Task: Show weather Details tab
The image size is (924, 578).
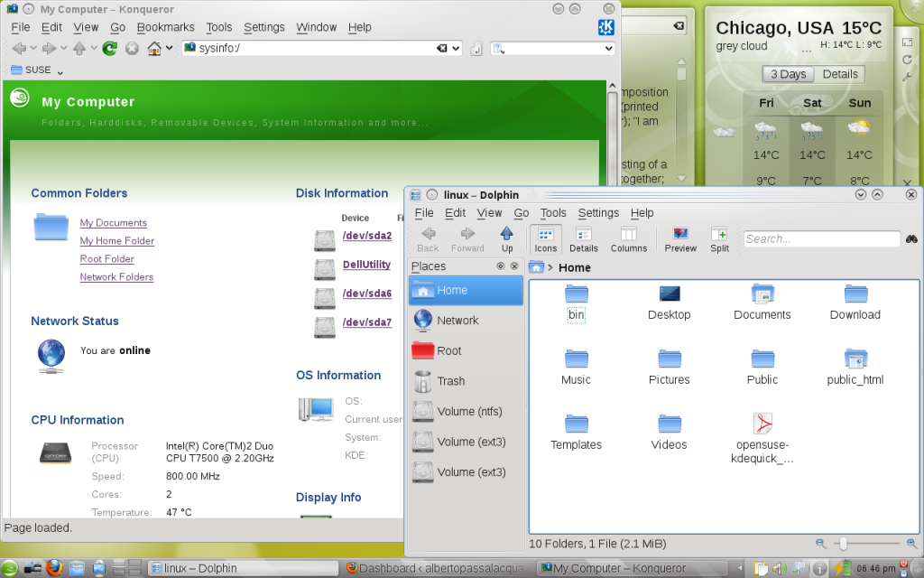Action: [840, 74]
